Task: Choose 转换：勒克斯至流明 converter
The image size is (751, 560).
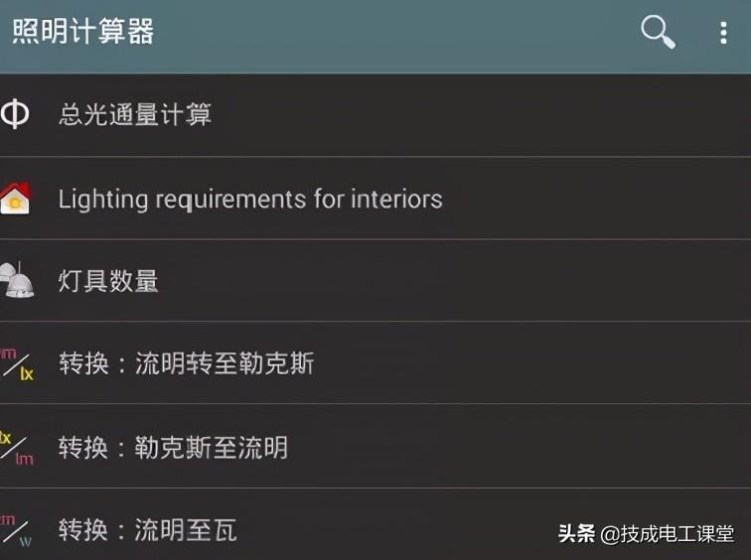Action: (x=173, y=447)
